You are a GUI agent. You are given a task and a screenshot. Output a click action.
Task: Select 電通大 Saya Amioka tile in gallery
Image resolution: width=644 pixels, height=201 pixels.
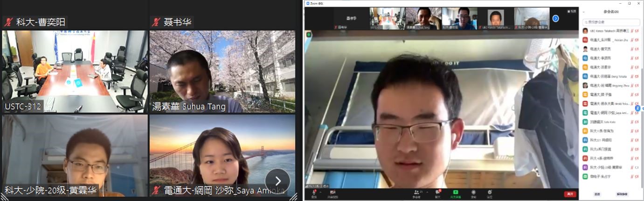coord(222,156)
